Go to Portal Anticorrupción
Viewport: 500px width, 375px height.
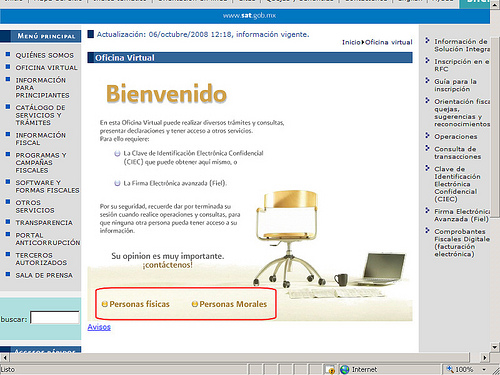47,239
